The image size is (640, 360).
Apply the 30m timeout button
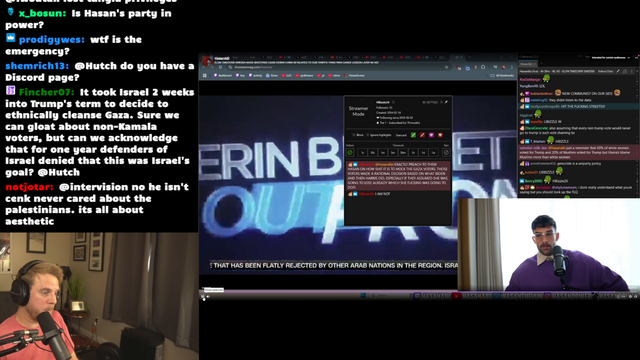[403, 153]
